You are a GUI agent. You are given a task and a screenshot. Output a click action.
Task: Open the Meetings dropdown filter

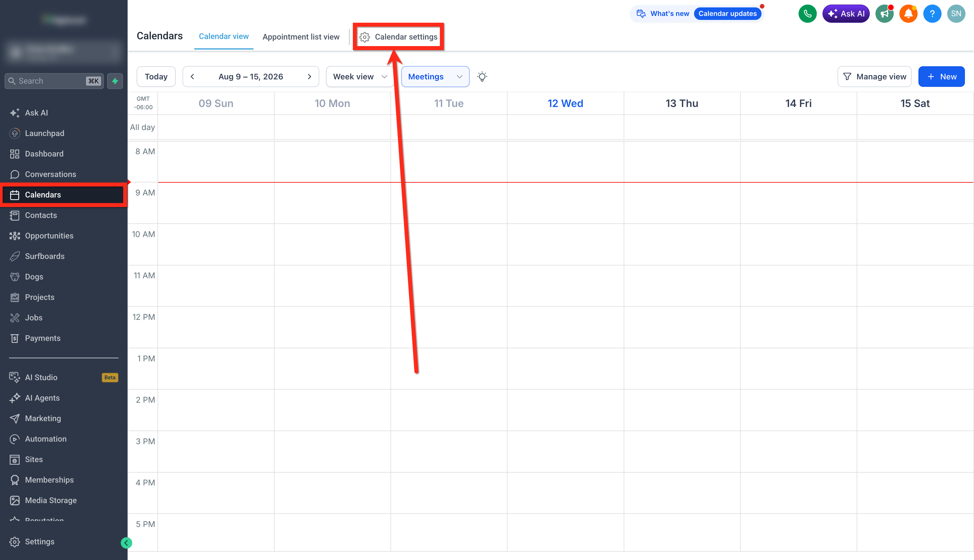pyautogui.click(x=435, y=77)
